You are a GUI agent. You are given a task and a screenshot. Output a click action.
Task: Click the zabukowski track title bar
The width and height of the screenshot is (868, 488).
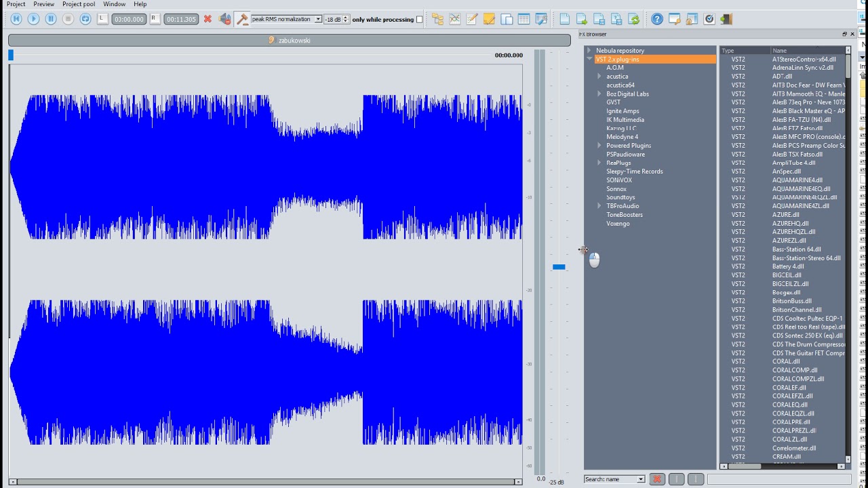point(290,40)
